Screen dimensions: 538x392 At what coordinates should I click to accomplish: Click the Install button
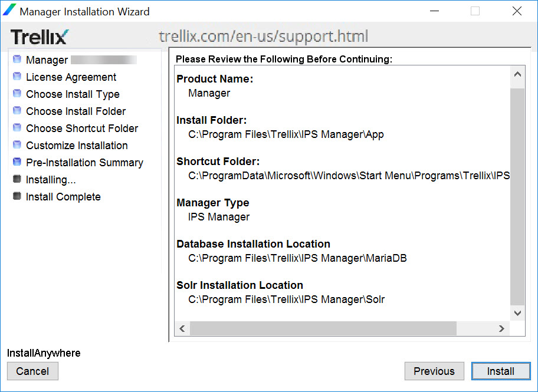click(501, 371)
